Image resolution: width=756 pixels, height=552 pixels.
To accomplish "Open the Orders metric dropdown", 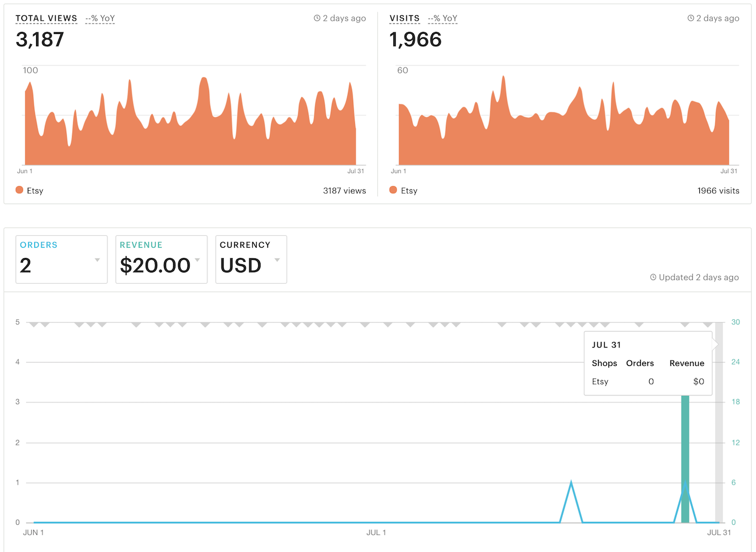I will 61,259.
